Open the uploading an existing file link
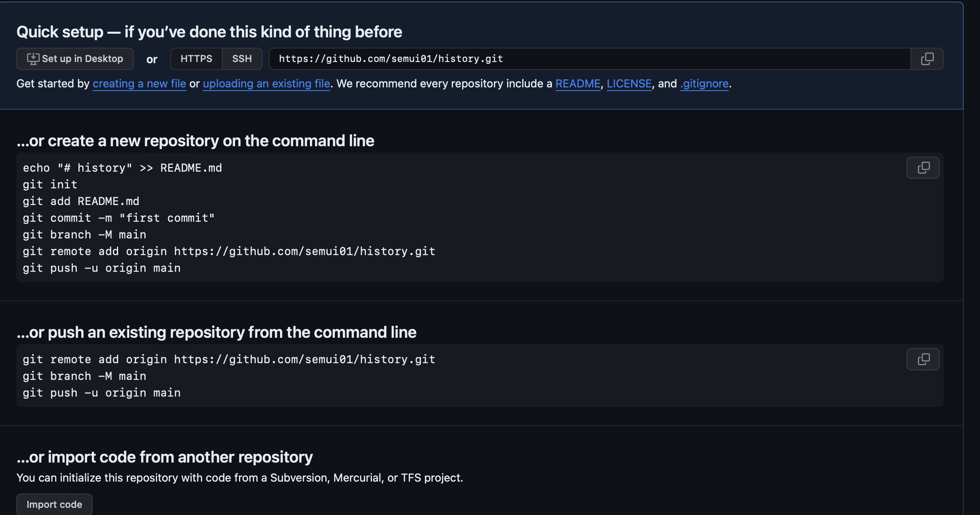980x515 pixels. tap(266, 83)
